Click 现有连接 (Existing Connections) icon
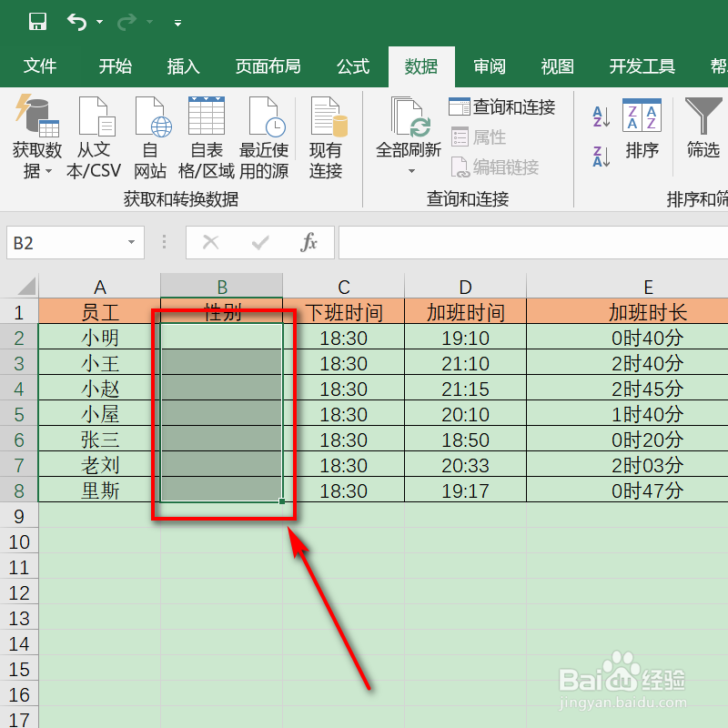The height and width of the screenshot is (728, 728). coord(326,132)
